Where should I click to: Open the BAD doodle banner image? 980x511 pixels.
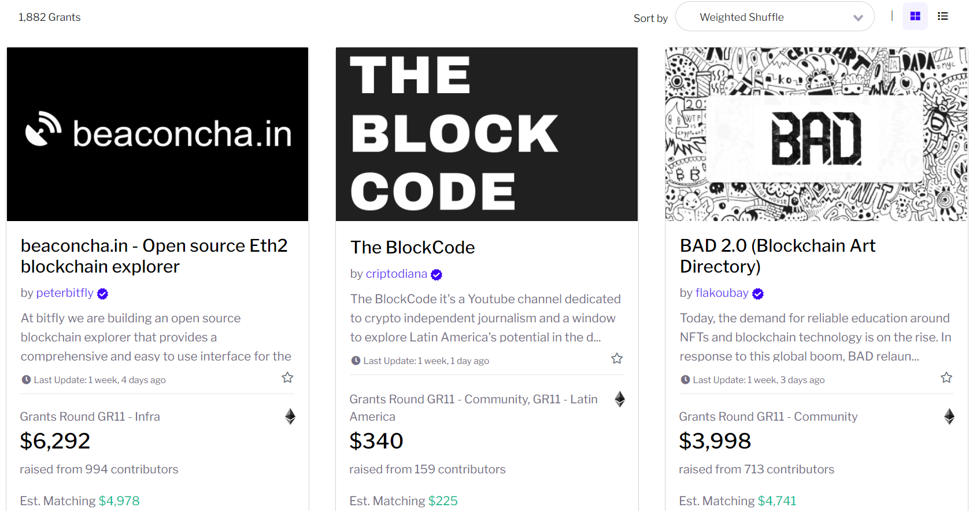[x=816, y=134]
